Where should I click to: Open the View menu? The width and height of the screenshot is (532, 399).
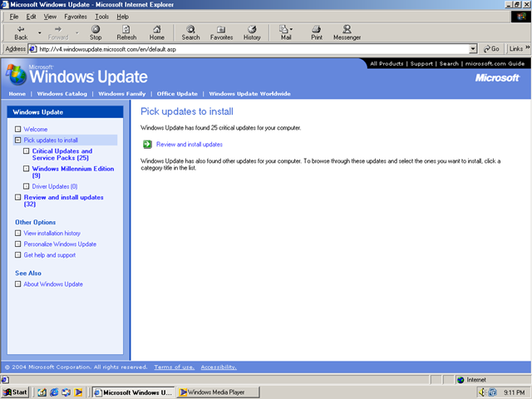(x=50, y=17)
